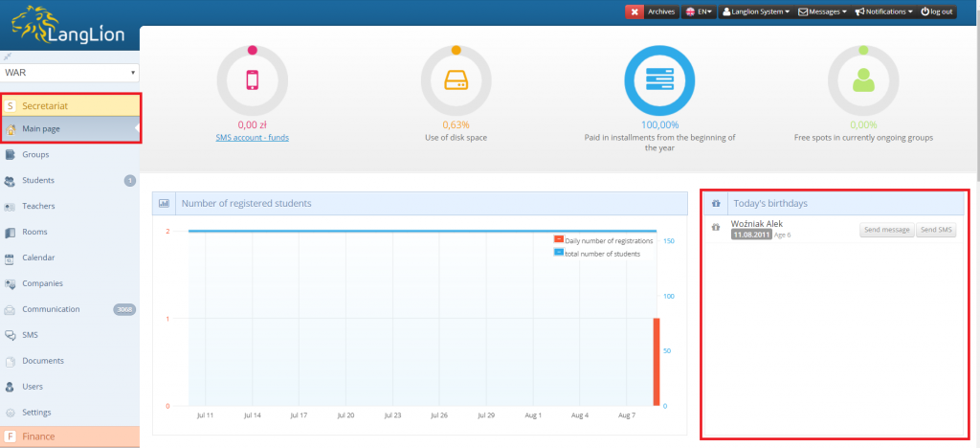Click the disk space usage icon

pyautogui.click(x=456, y=80)
